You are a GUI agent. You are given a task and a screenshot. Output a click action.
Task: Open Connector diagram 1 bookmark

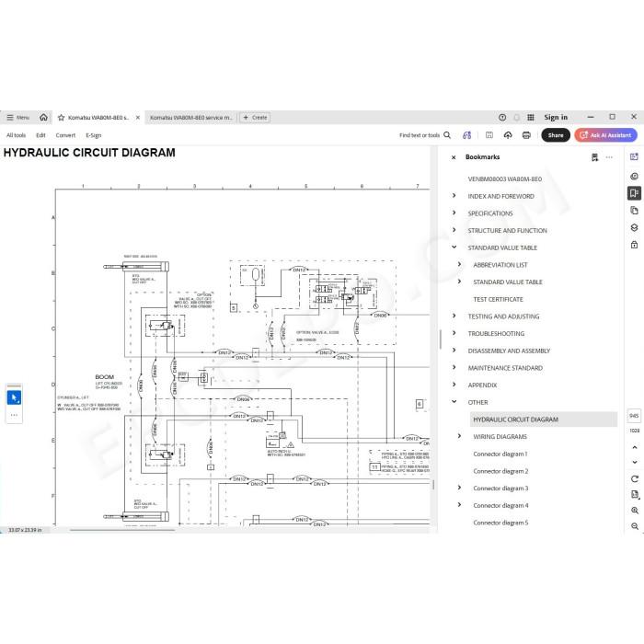pos(500,454)
